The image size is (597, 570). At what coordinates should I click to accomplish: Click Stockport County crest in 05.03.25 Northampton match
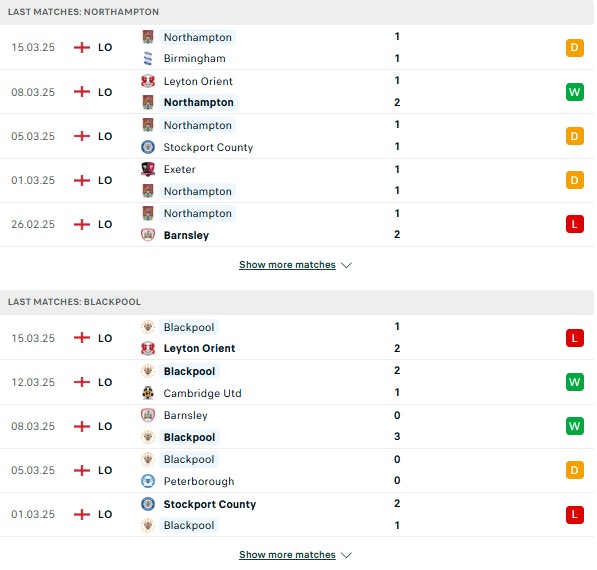click(148, 147)
